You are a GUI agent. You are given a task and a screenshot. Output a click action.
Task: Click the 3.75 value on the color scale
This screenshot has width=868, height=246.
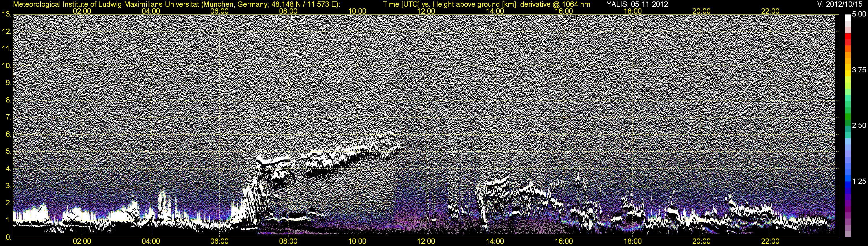pyautogui.click(x=859, y=70)
